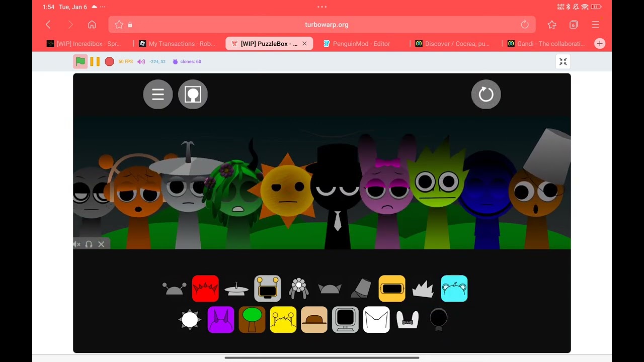The height and width of the screenshot is (362, 644).
Task: Click the turbowarp.org address bar
Action: point(322,25)
